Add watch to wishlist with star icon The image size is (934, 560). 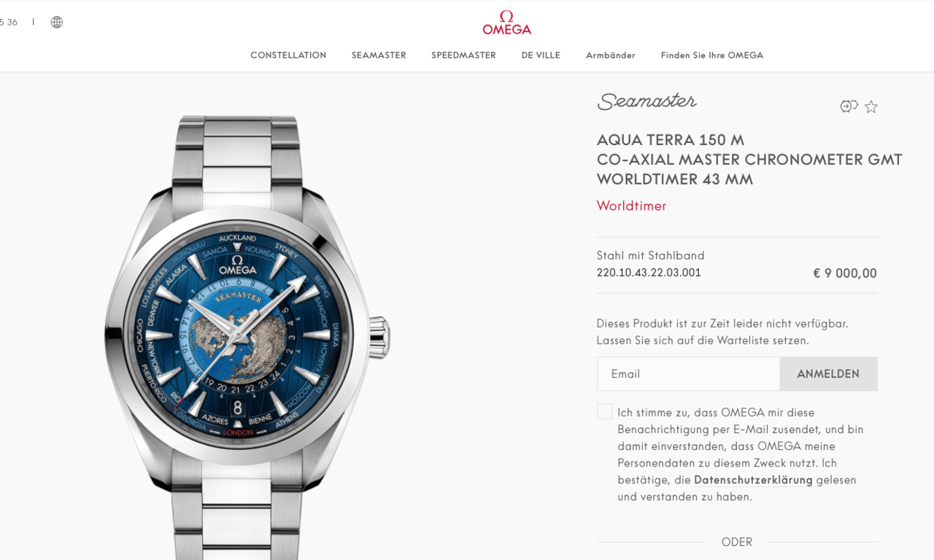(871, 107)
